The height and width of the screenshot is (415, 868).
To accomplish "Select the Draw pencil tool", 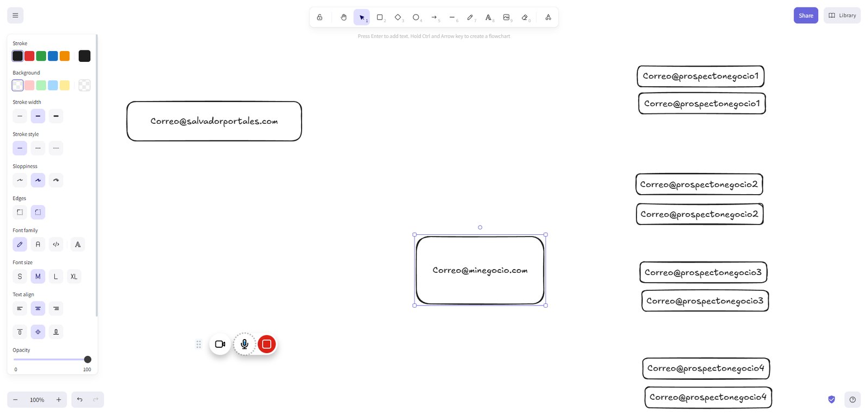I will 470,17.
